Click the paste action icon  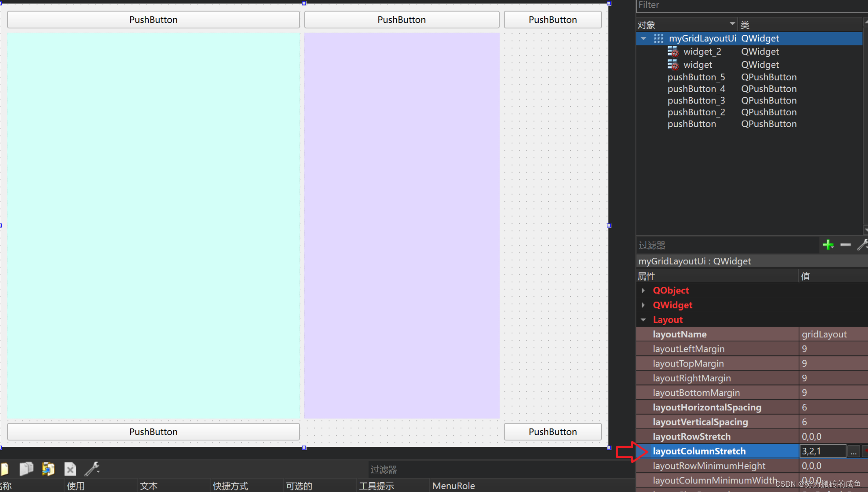point(48,469)
